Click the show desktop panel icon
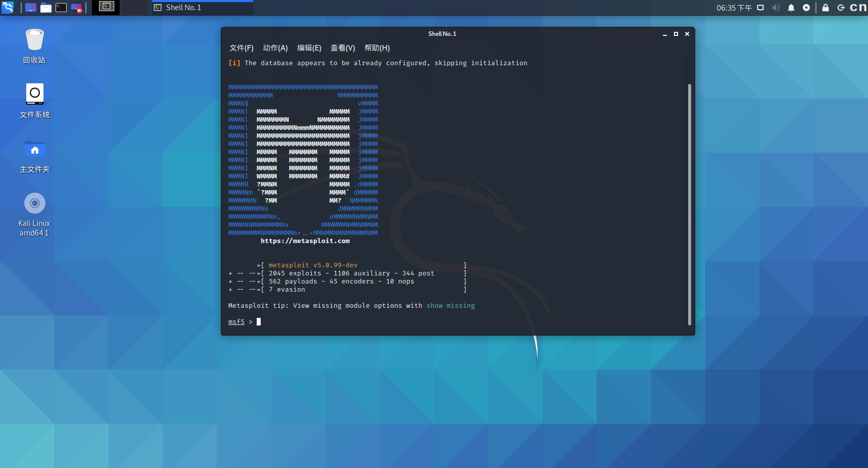 click(x=31, y=8)
